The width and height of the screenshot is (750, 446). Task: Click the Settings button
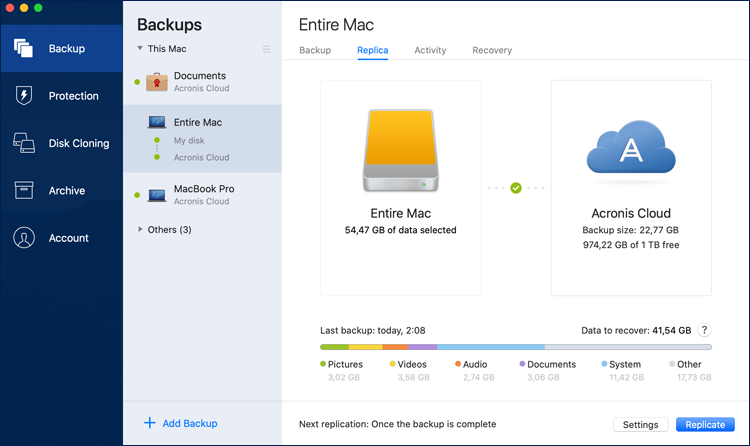pyautogui.click(x=640, y=424)
